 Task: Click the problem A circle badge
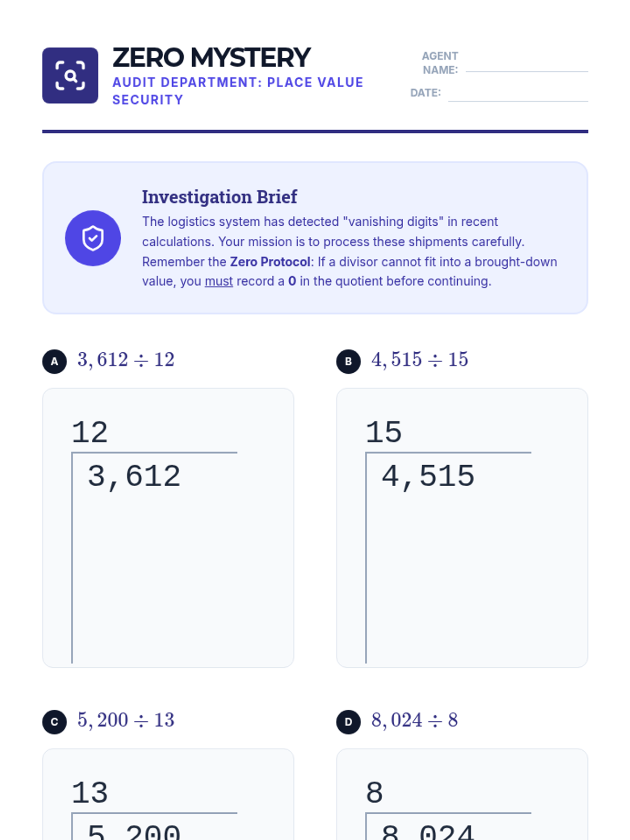pos(54,361)
